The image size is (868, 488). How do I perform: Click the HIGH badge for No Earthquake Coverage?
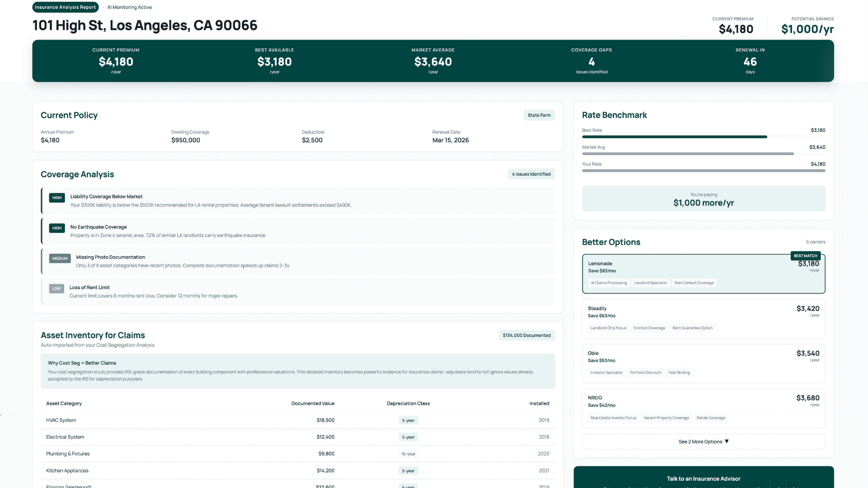tap(57, 228)
